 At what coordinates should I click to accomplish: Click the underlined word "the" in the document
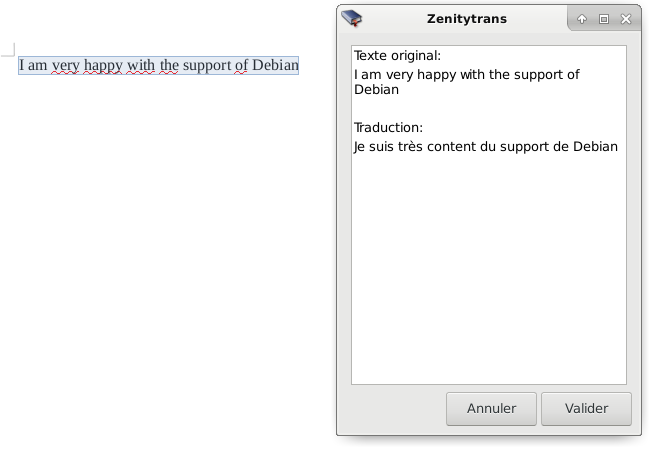pyautogui.click(x=169, y=65)
